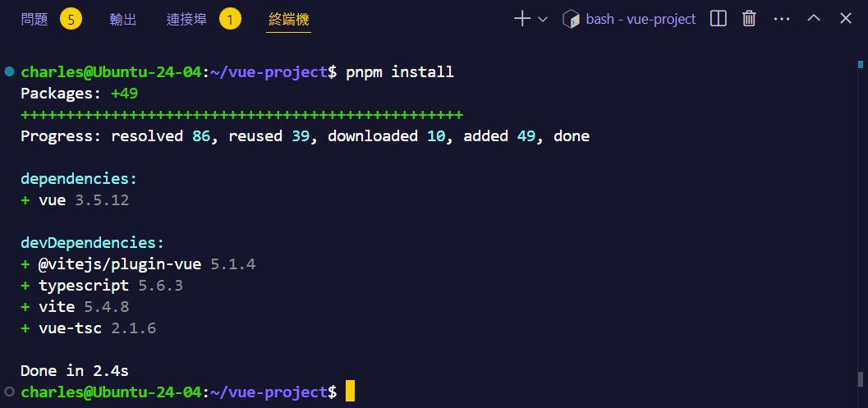Open a new terminal with the plus icon
This screenshot has height=408, width=868.
pyautogui.click(x=522, y=19)
